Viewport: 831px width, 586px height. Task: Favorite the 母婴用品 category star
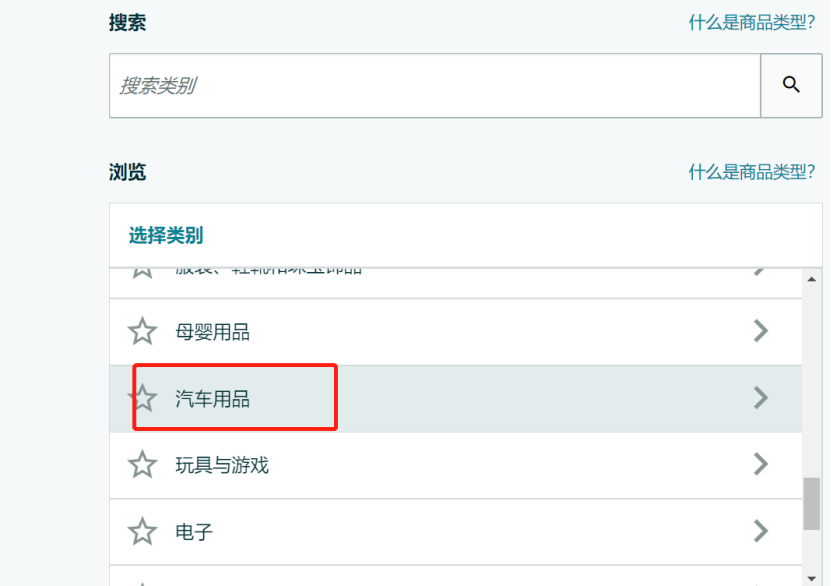(x=143, y=332)
